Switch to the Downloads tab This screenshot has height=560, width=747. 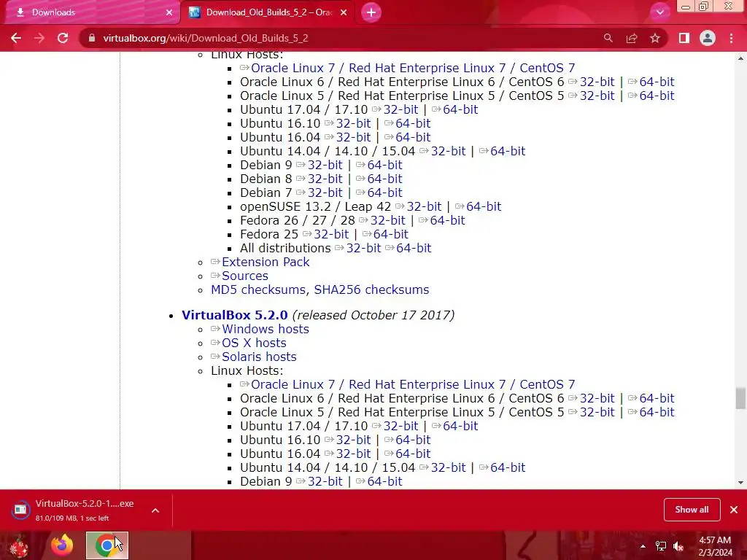point(93,12)
